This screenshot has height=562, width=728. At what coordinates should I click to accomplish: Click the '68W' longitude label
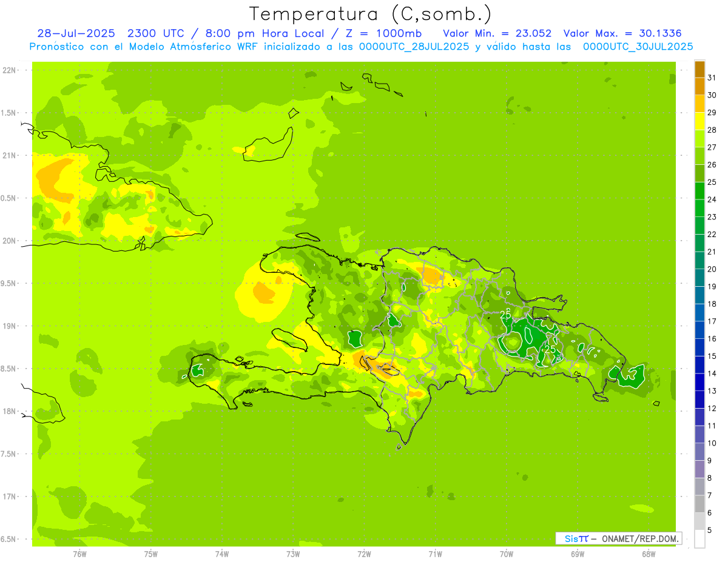click(x=649, y=554)
